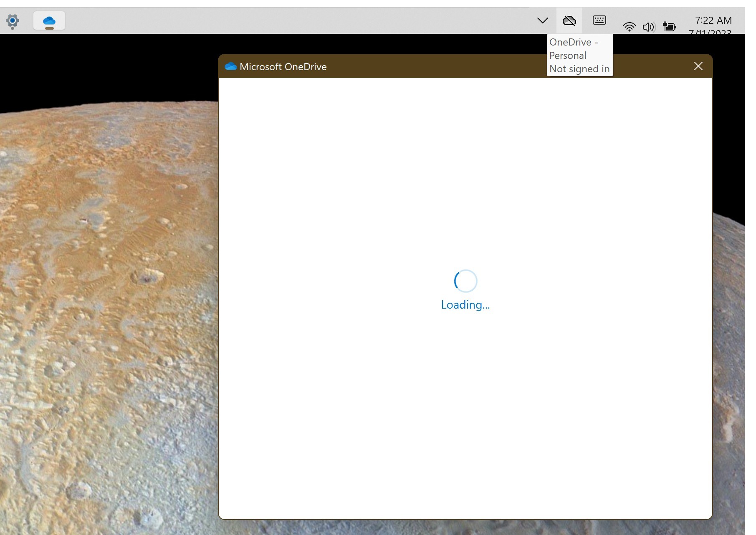
Task: Click the Loading progress spinner
Action: click(x=465, y=281)
